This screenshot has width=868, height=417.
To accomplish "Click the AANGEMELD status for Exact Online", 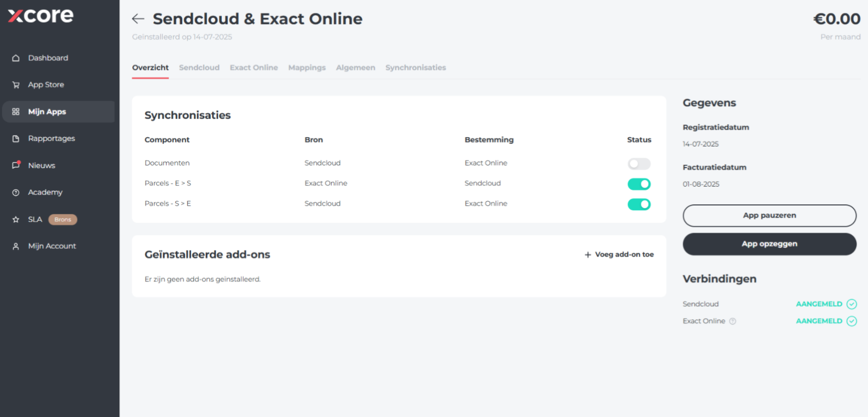I will click(819, 321).
